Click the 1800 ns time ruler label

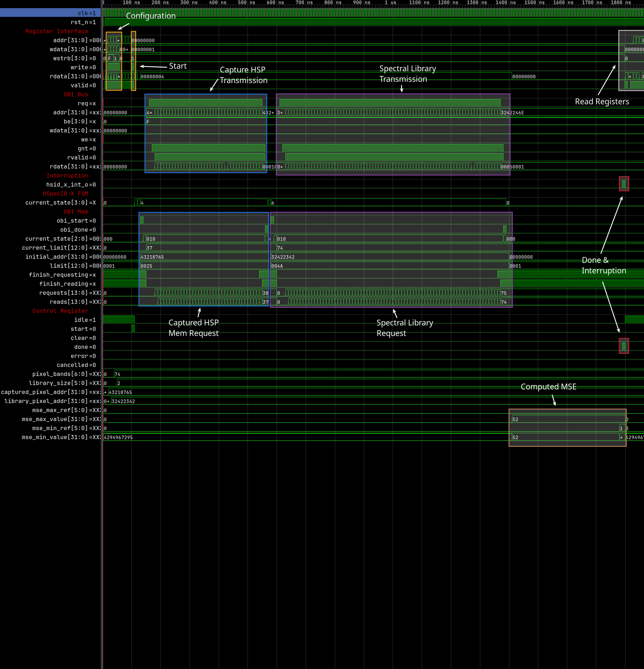pos(621,3)
